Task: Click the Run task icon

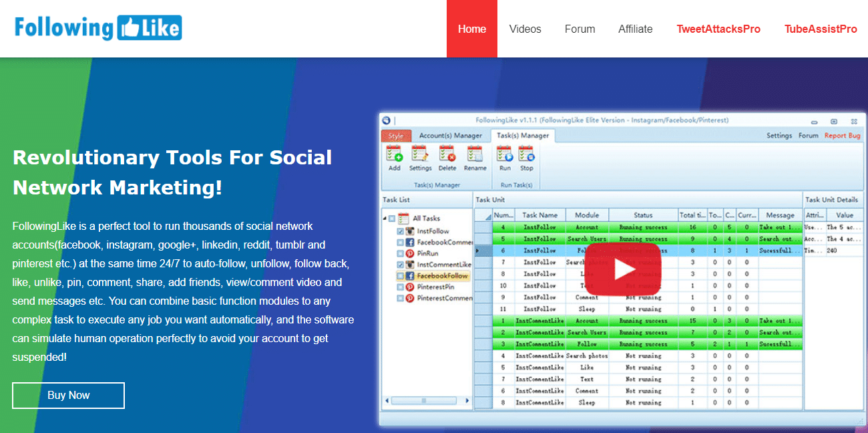Action: (x=505, y=155)
